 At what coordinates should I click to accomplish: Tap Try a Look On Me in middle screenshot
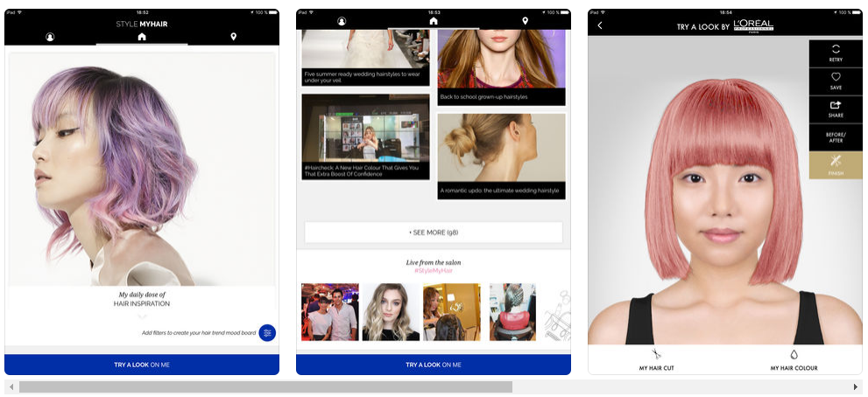(x=434, y=365)
